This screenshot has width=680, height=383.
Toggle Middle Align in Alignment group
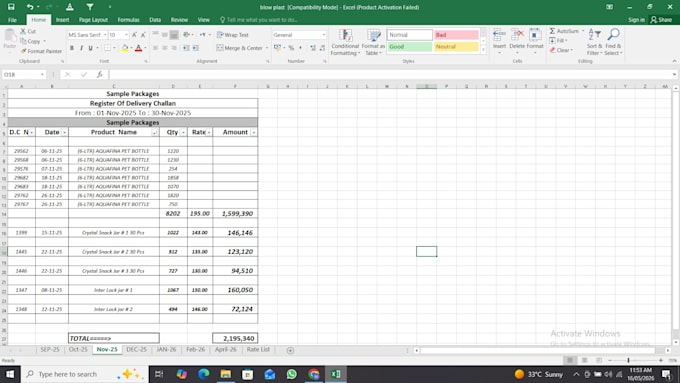[165, 35]
